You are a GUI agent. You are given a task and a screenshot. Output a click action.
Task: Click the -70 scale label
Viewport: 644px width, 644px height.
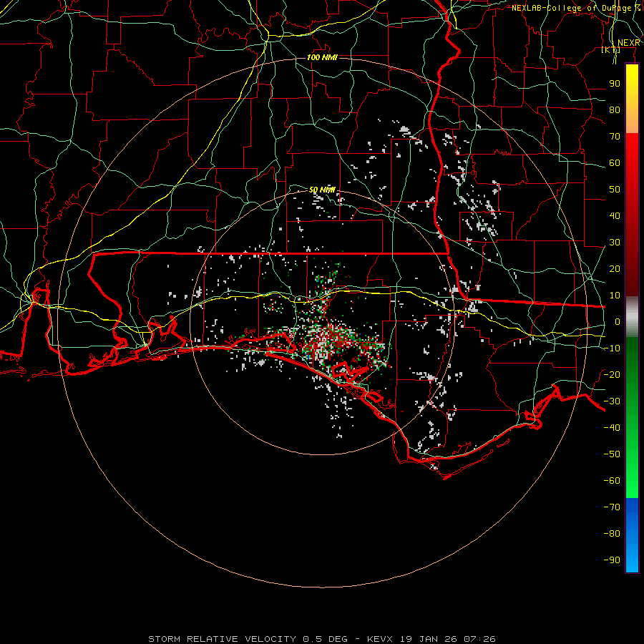(x=613, y=507)
